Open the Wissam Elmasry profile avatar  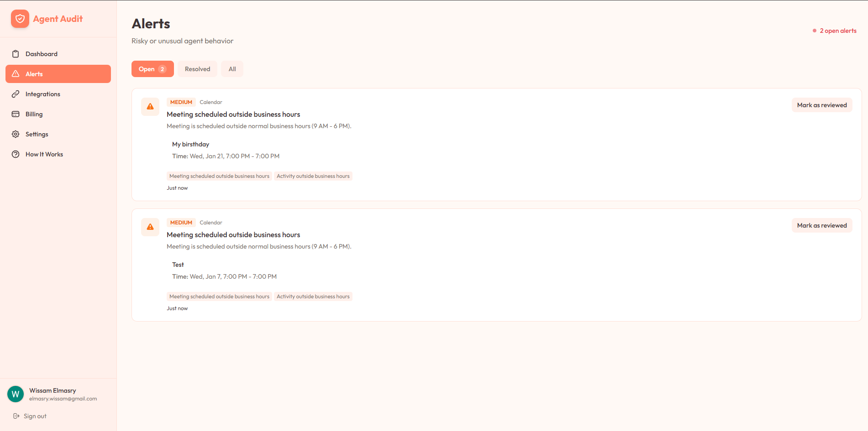pyautogui.click(x=15, y=394)
